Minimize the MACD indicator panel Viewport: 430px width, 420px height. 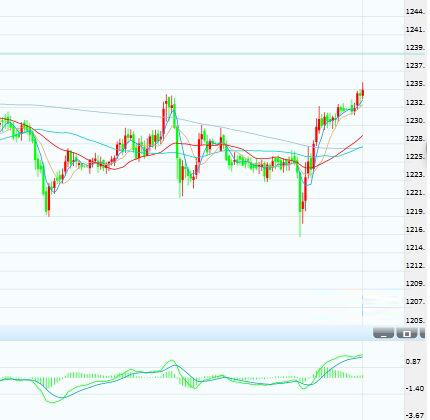click(383, 333)
